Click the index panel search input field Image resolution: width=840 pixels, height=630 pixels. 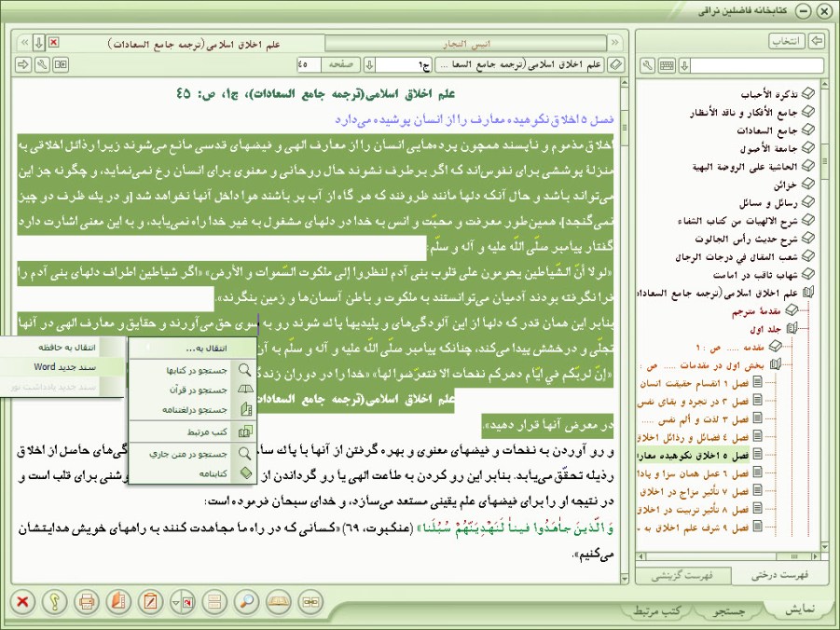coord(756,66)
